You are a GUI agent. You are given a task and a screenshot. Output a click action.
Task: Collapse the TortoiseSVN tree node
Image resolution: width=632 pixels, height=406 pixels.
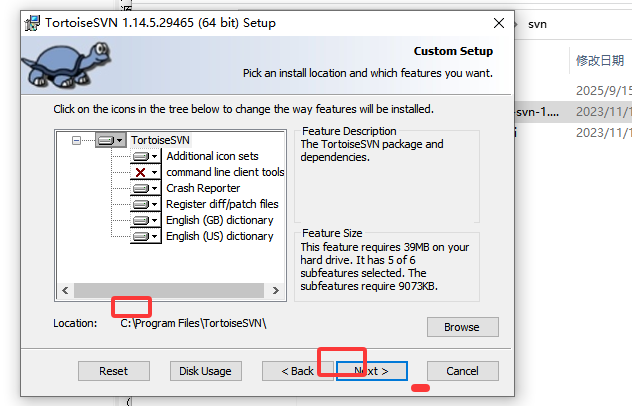click(x=76, y=140)
